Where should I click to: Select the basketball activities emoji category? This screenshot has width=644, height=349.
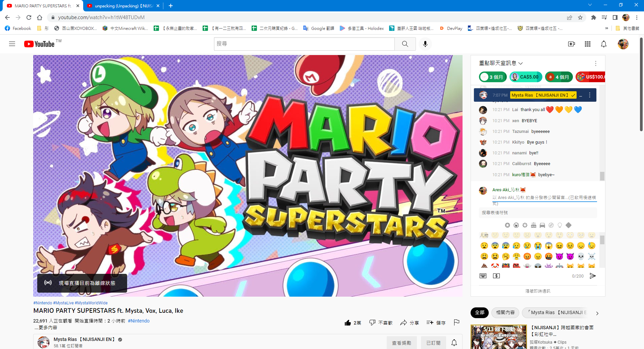pos(551,225)
